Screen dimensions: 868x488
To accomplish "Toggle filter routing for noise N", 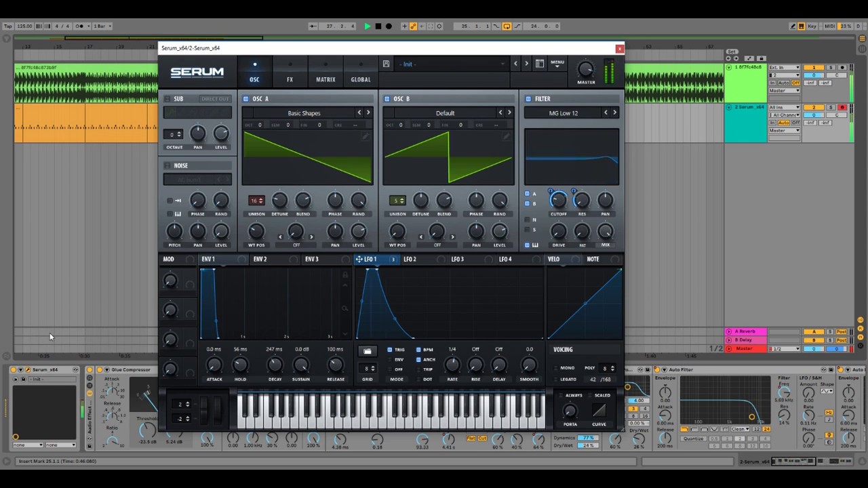I will tap(527, 220).
